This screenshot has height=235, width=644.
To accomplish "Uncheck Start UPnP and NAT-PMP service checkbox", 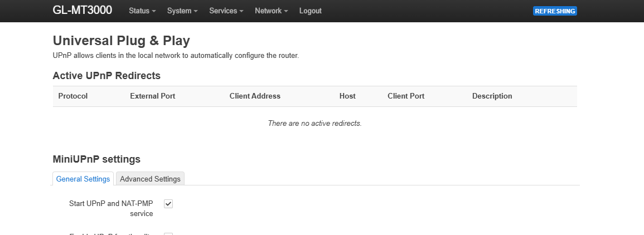I will point(168,204).
